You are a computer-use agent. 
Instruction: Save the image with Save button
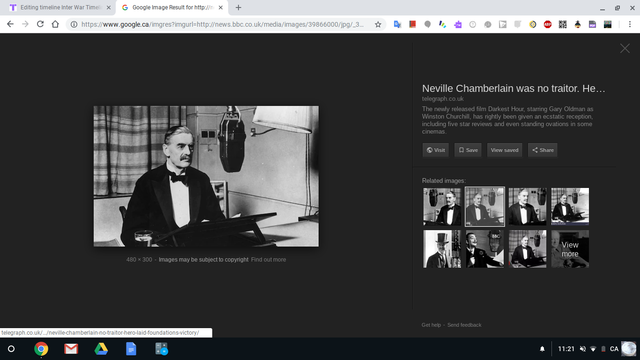[468, 150]
